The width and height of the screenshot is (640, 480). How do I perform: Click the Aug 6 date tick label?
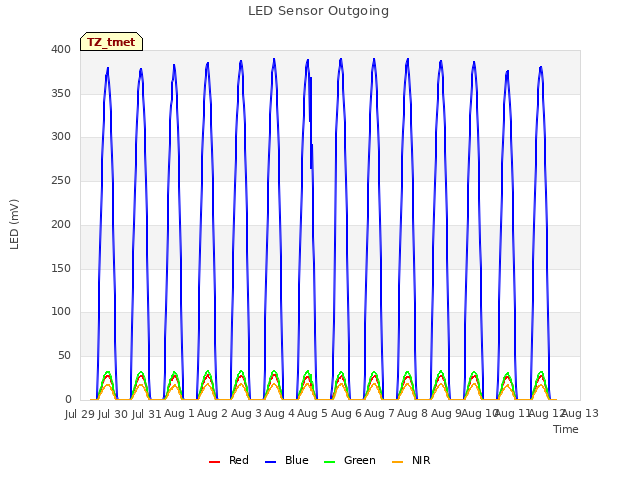click(x=346, y=413)
